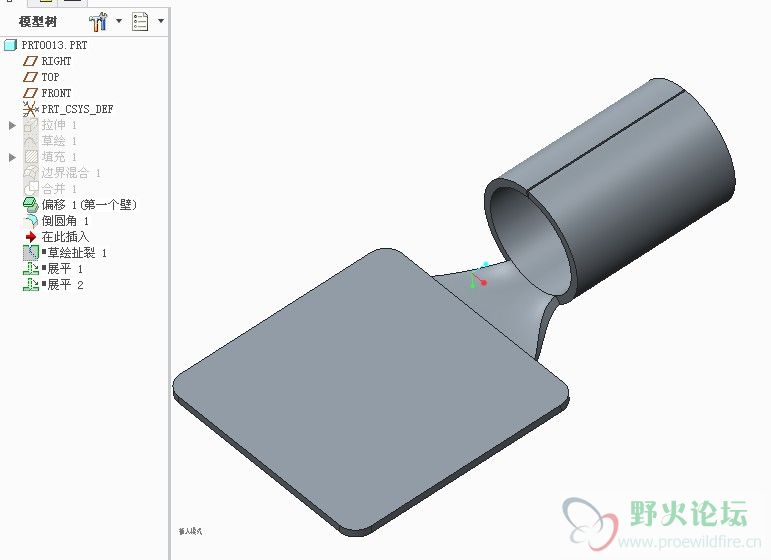Select the 展平 1 feature label
This screenshot has height=560, width=771.
pyautogui.click(x=65, y=269)
